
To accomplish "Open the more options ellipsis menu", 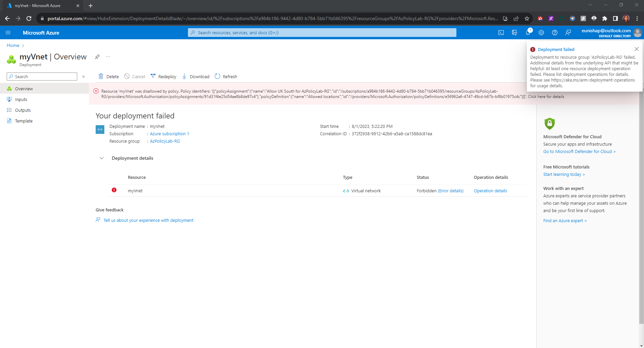I will click(108, 57).
